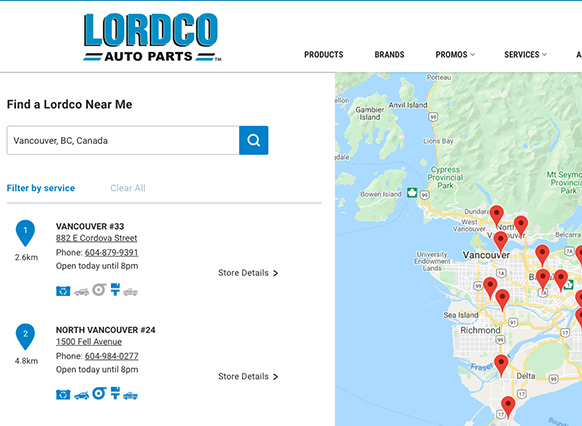Click the ferry terminal icon near Bowen Island
This screenshot has height=426, width=582.
412,193
